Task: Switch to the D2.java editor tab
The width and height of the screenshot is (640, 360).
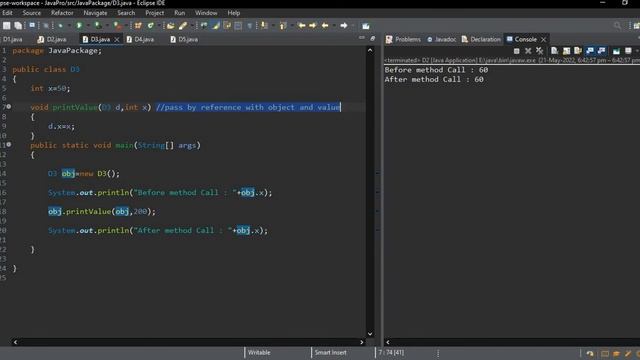Action: click(x=52, y=39)
